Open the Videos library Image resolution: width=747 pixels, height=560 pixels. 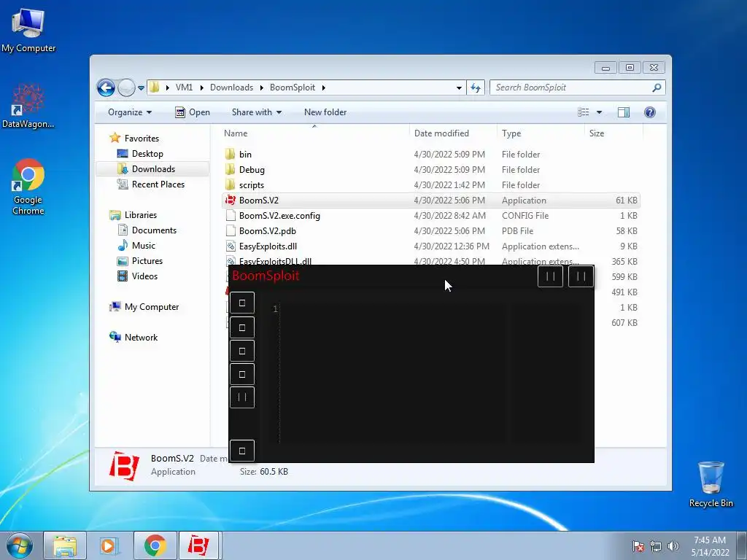coord(144,276)
